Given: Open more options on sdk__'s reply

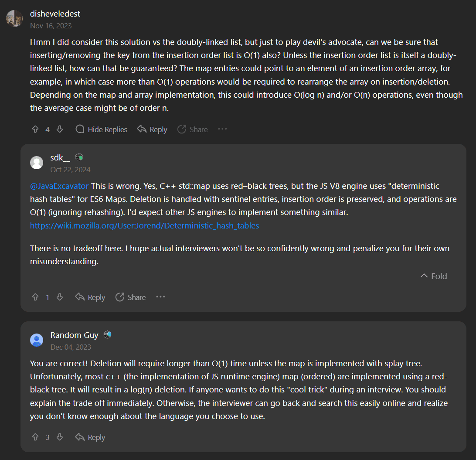Looking at the screenshot, I should coord(160,297).
